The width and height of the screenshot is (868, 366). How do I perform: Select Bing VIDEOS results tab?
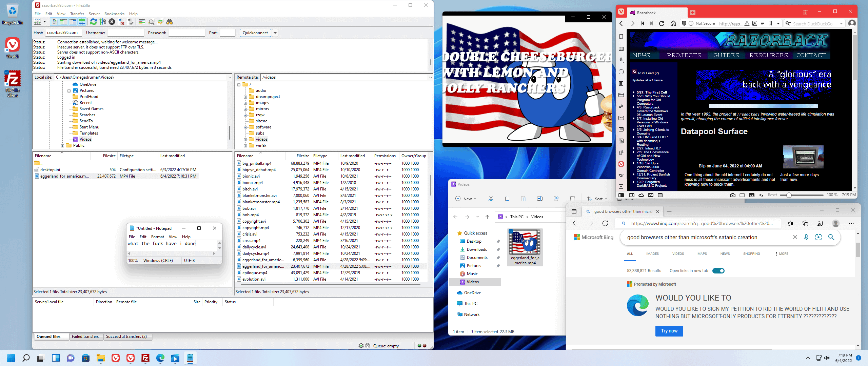click(678, 254)
